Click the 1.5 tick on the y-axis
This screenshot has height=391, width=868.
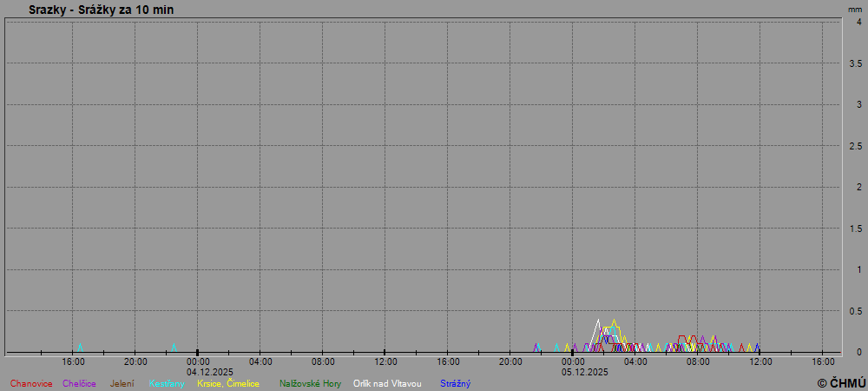[x=855, y=228]
